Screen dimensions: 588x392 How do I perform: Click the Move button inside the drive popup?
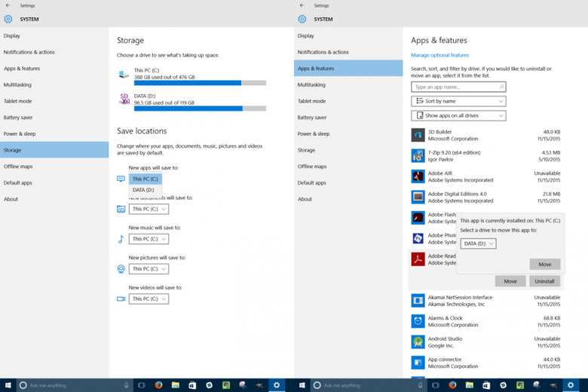[x=545, y=264]
